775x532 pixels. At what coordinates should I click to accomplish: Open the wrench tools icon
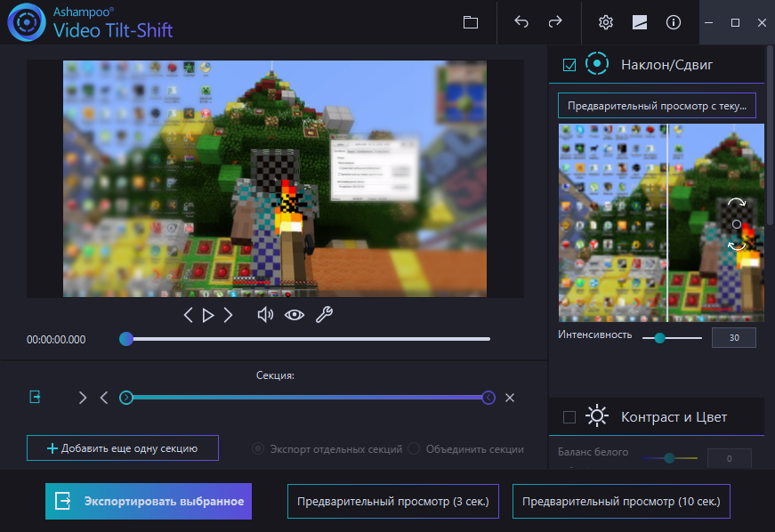pyautogui.click(x=324, y=315)
